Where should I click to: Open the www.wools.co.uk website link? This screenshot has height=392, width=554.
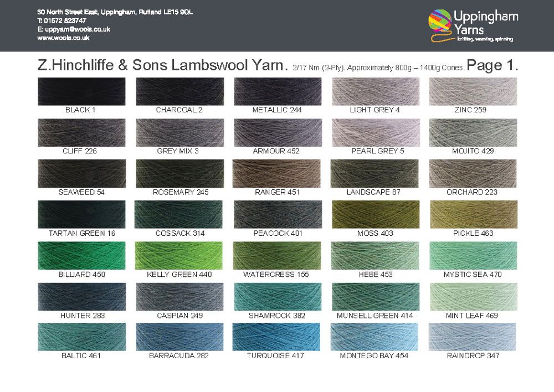63,38
